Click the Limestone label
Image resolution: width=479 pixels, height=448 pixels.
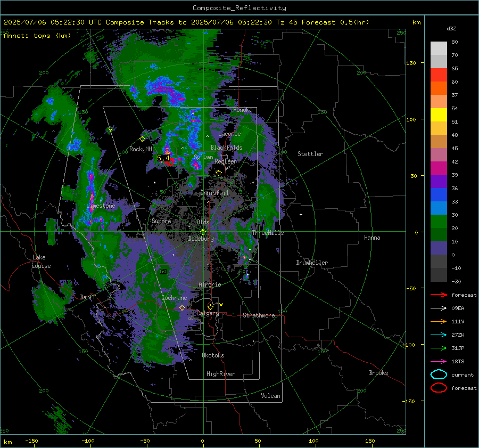click(x=101, y=206)
